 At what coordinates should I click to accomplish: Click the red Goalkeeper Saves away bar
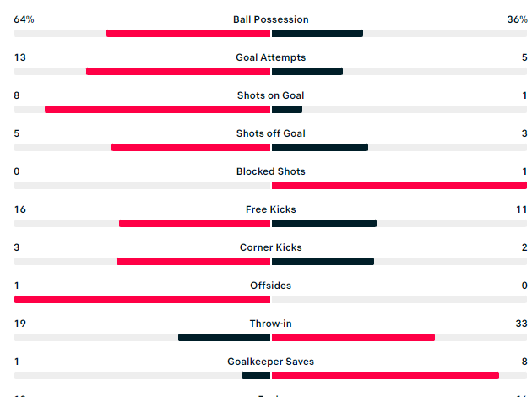(385, 376)
